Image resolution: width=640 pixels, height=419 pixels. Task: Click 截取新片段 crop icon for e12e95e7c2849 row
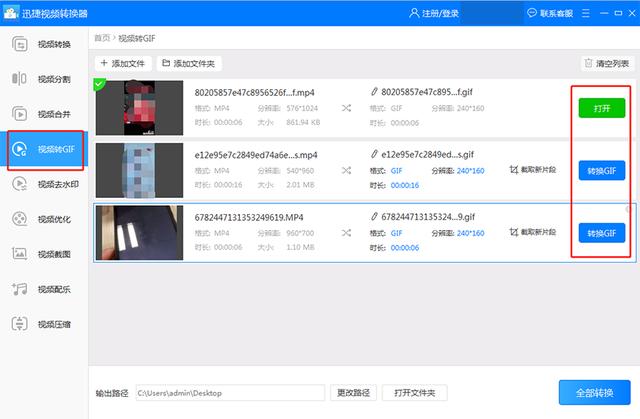click(514, 169)
